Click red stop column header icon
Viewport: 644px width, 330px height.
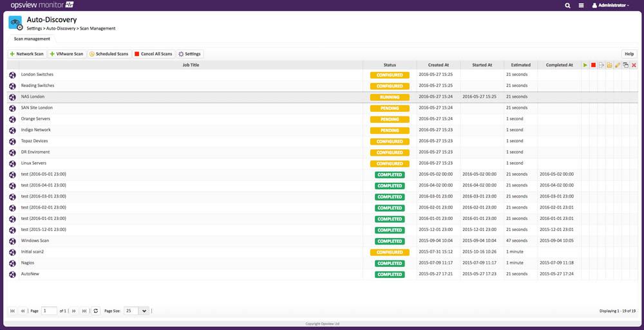pyautogui.click(x=594, y=65)
